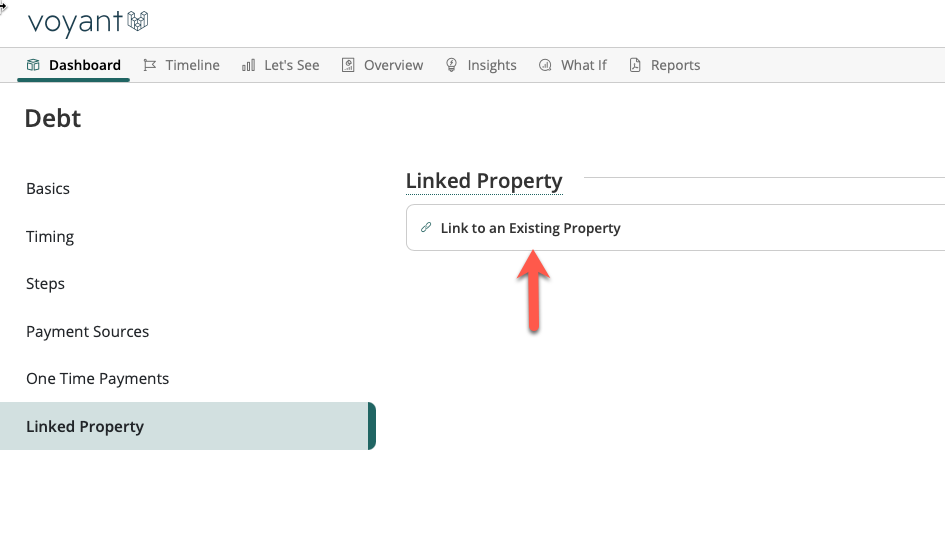This screenshot has width=945, height=559.
Task: Click the underlined Linked Property heading
Action: [x=484, y=181]
